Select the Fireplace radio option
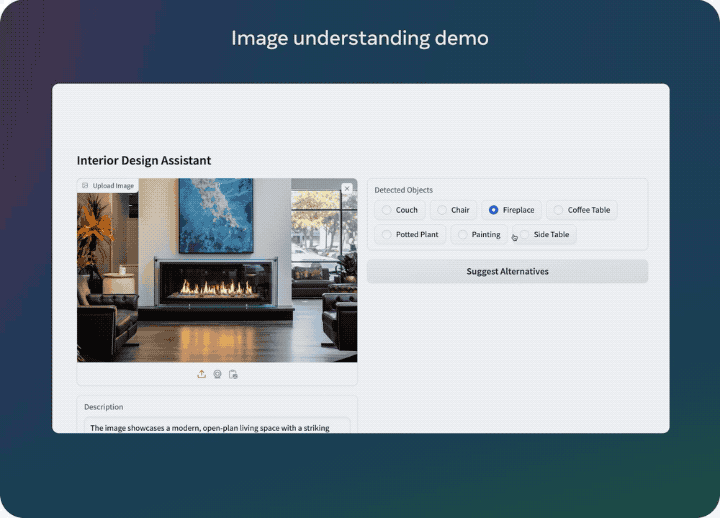720x518 pixels. [493, 210]
